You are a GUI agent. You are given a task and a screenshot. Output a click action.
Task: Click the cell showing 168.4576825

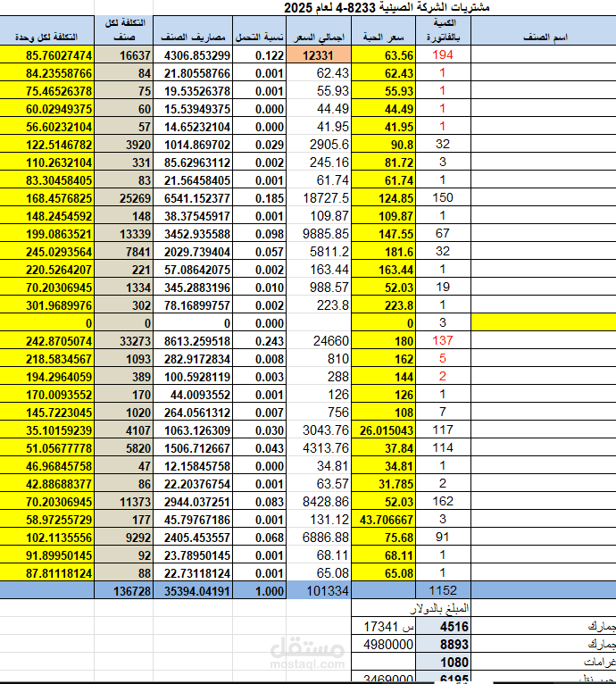point(46,198)
